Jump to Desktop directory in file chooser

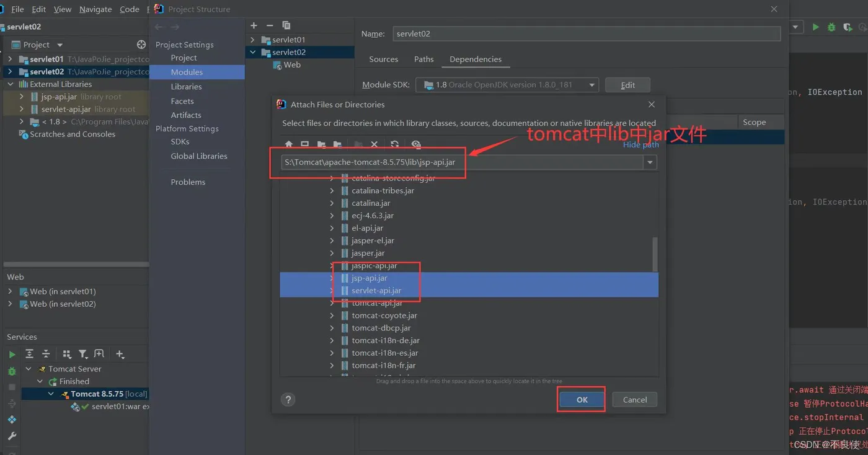click(305, 144)
